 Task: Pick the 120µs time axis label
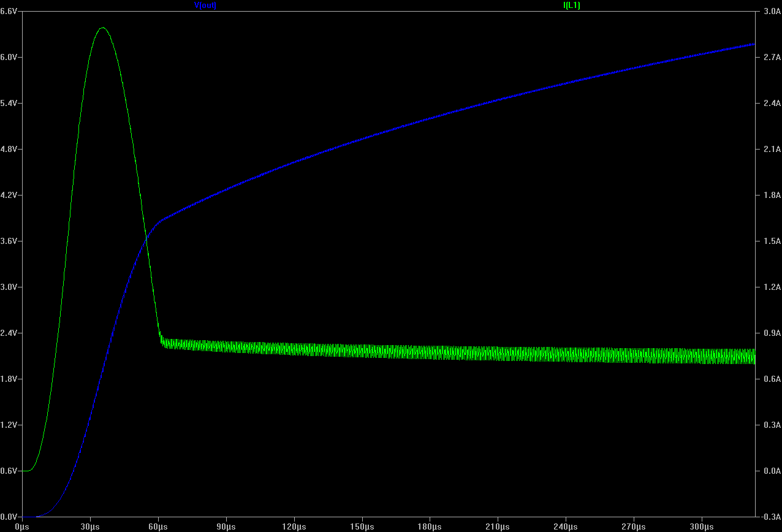click(x=294, y=527)
